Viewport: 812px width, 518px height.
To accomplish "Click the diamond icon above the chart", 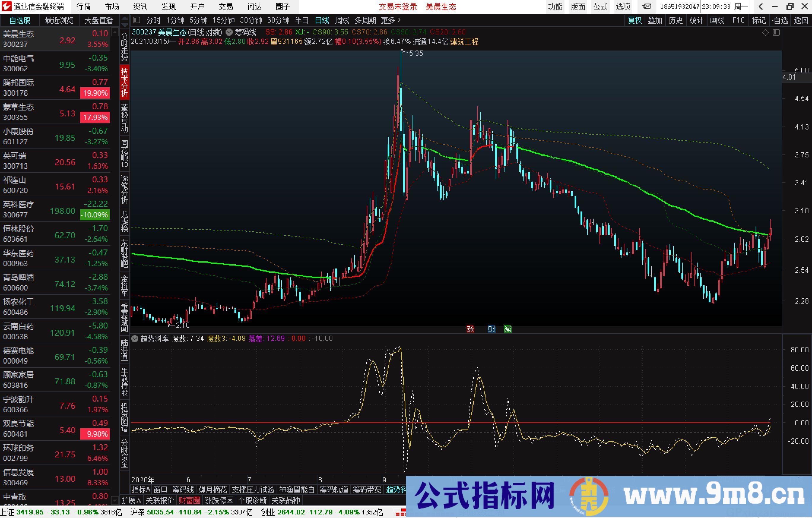I will coord(765,32).
